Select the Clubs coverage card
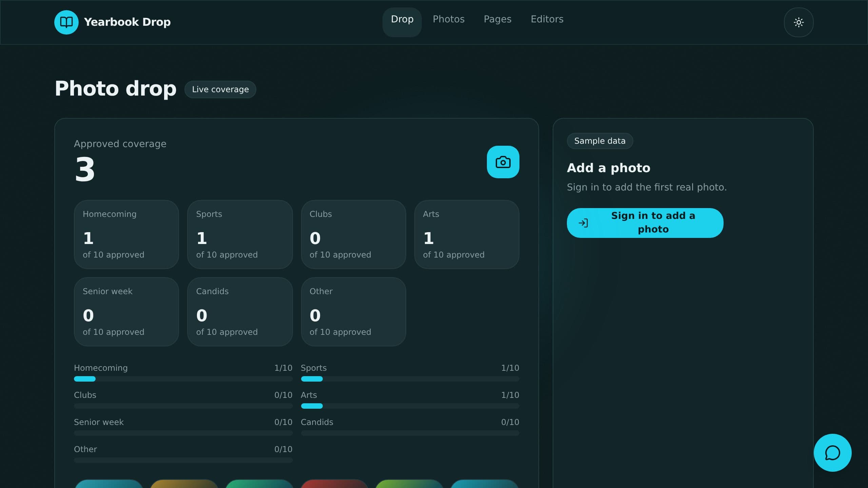 (353, 235)
